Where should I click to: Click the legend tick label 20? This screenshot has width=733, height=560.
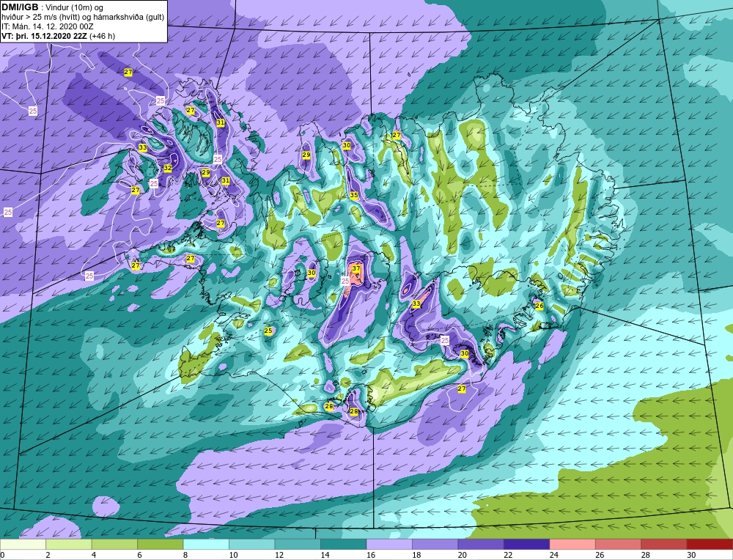pyautogui.click(x=463, y=555)
